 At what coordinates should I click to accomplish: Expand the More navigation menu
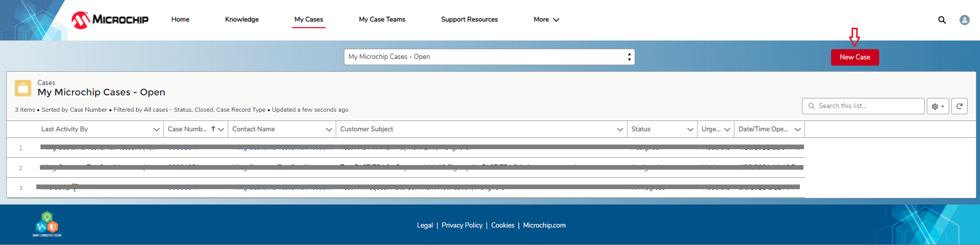[547, 19]
